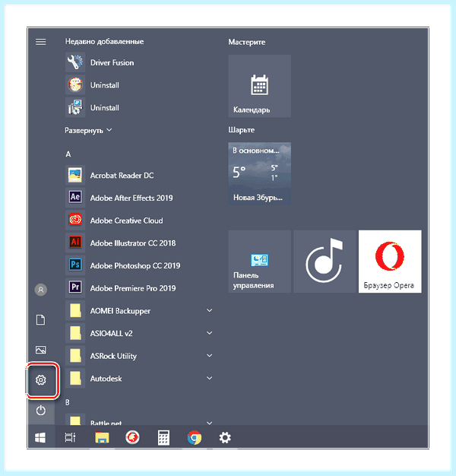
Task: Select the second Uninstall entry with computer icon
Action: tap(139, 107)
